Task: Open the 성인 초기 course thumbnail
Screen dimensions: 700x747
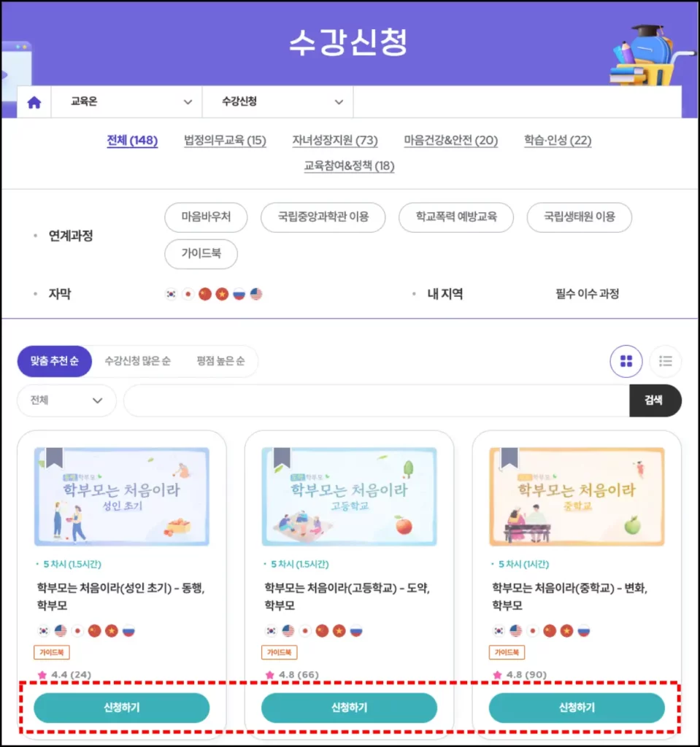Action: (122, 496)
